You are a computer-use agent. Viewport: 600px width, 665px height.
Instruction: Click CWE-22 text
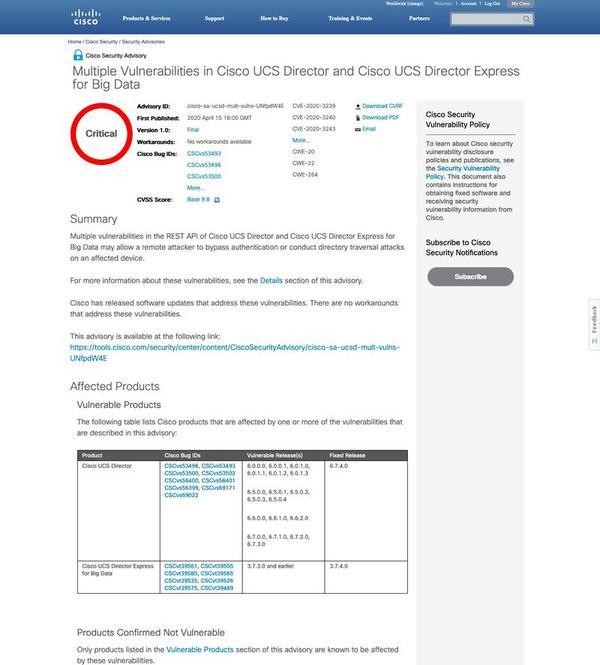(x=303, y=163)
